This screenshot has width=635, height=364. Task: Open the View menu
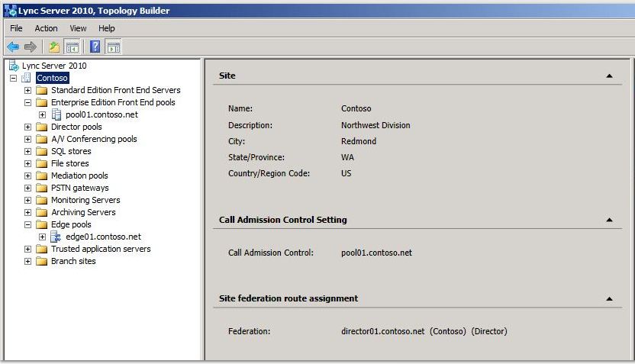tap(78, 28)
